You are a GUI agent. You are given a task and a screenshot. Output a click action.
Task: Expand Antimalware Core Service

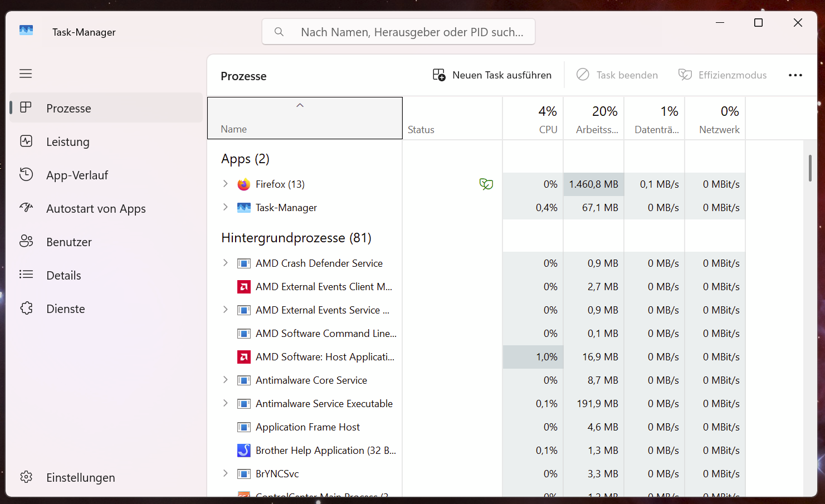click(225, 380)
